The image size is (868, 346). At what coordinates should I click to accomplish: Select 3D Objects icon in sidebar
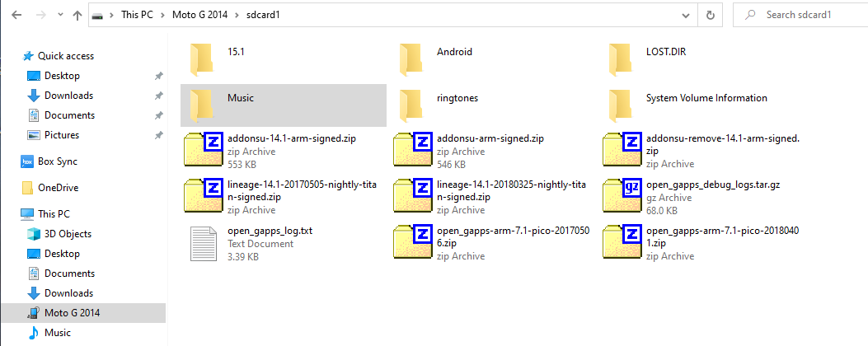pos(34,234)
